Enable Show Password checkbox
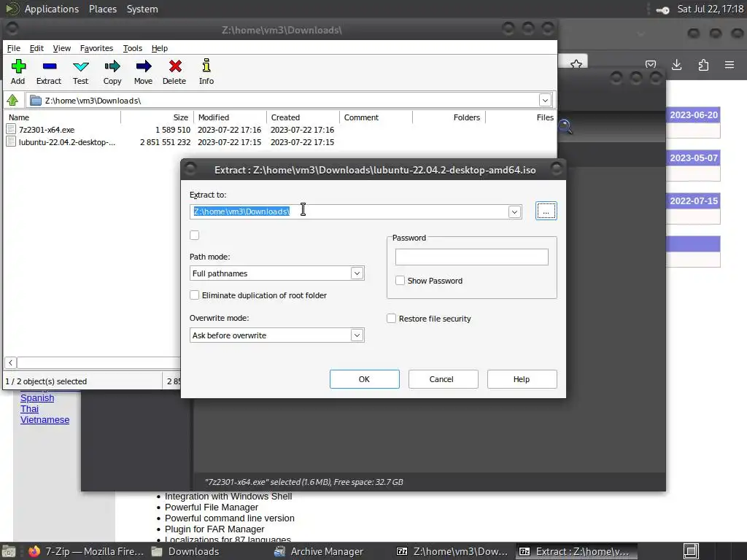The height and width of the screenshot is (560, 747). 400,281
